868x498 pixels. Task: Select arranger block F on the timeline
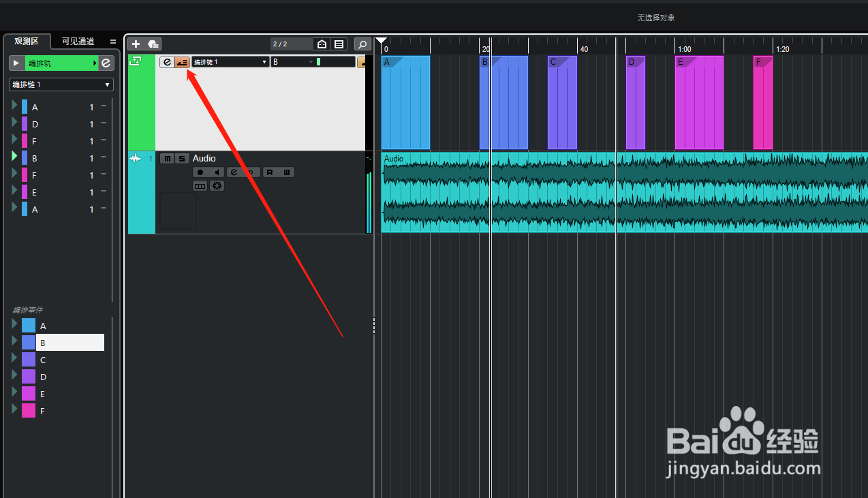(x=763, y=102)
